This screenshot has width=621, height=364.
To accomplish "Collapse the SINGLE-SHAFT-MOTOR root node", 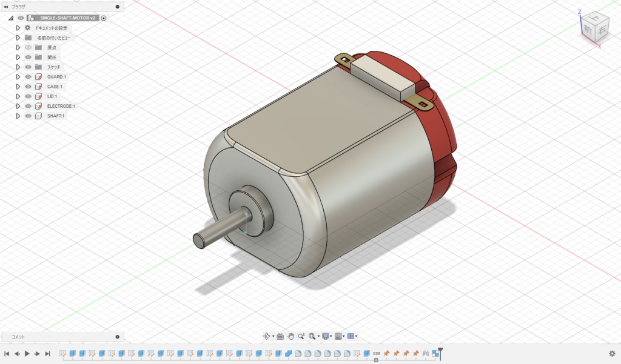I will click(x=11, y=18).
